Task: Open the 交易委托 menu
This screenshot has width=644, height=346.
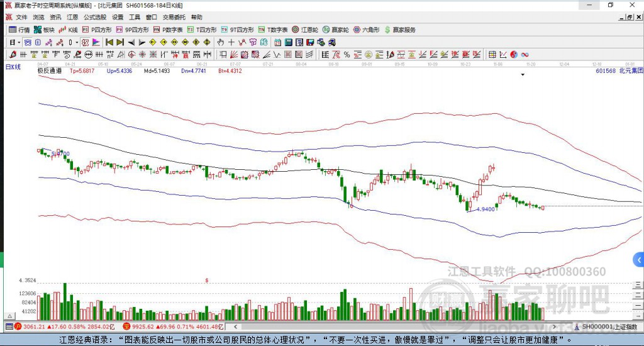Action: tap(174, 17)
